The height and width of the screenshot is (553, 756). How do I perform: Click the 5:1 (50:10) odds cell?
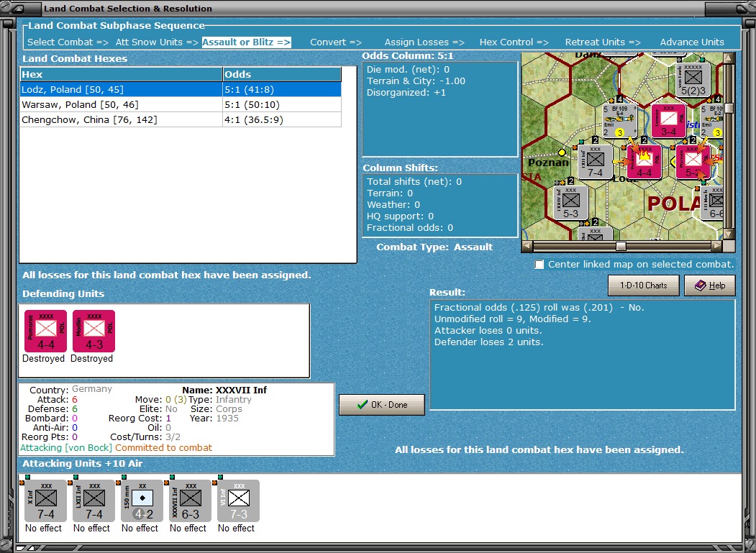(282, 104)
